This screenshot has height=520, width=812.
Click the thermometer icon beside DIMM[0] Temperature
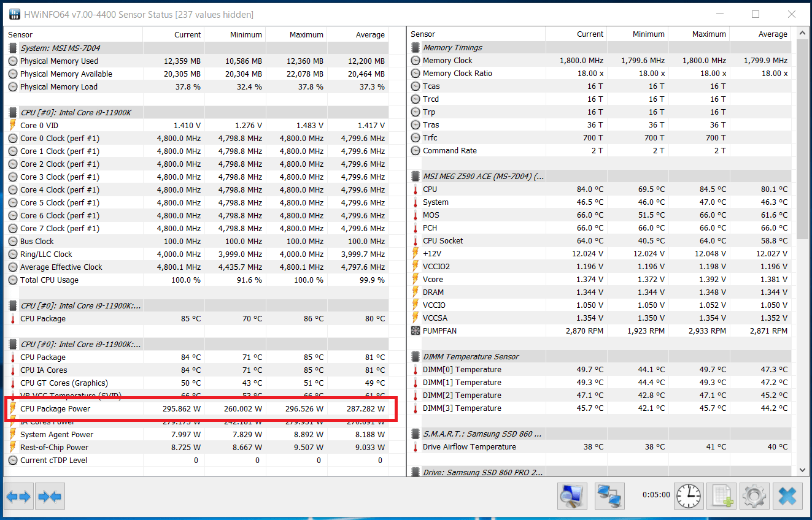click(x=416, y=370)
